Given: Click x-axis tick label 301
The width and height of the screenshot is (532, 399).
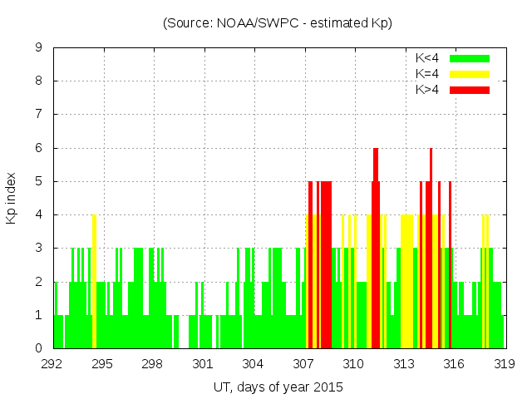Looking at the screenshot, I should 203,363.
